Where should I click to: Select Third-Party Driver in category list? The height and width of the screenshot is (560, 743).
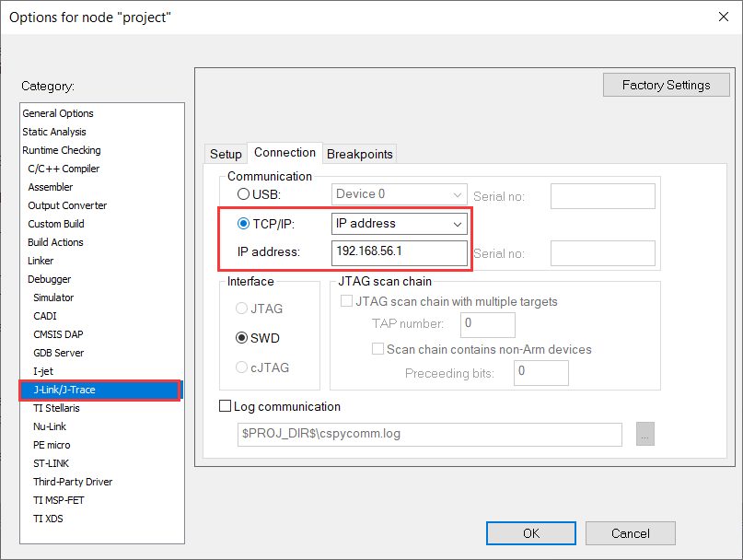(73, 482)
